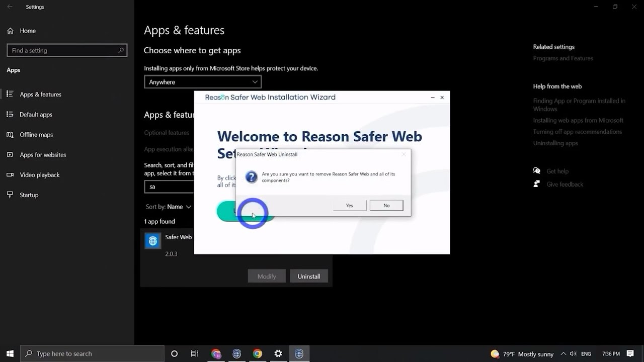The width and height of the screenshot is (644, 362).
Task: Click the active Safer Web installer taskbar icon
Action: (x=299, y=353)
